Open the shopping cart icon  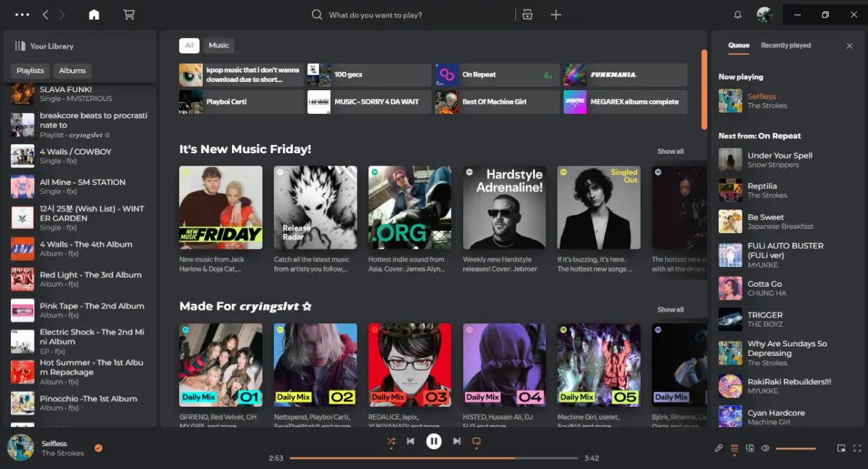(x=129, y=15)
